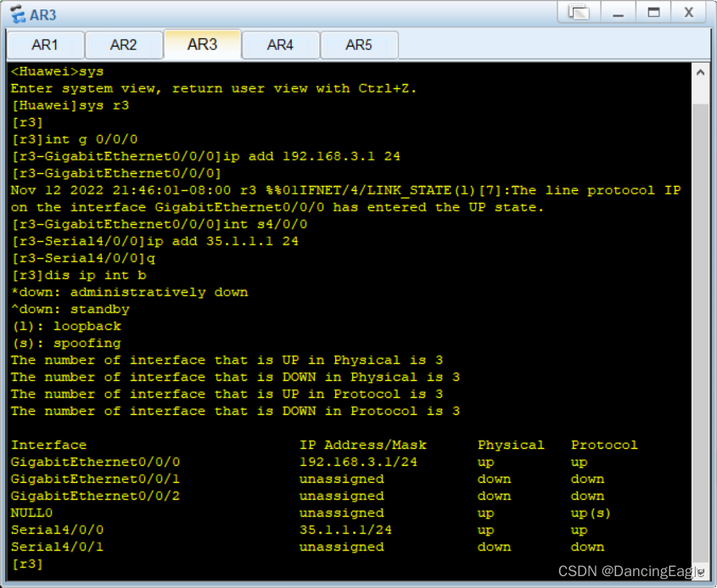Click the GigabitEthernet0/0/2 interface name
The image size is (717, 588).
[96, 496]
